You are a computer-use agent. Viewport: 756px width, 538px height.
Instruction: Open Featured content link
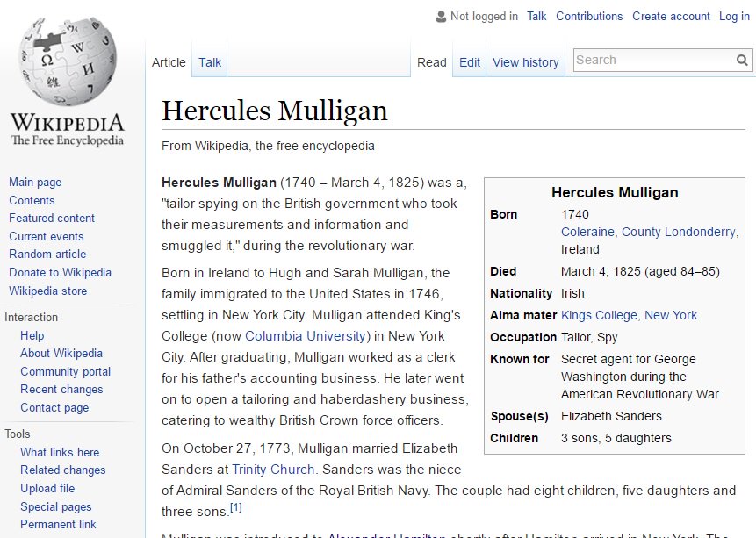coord(52,219)
